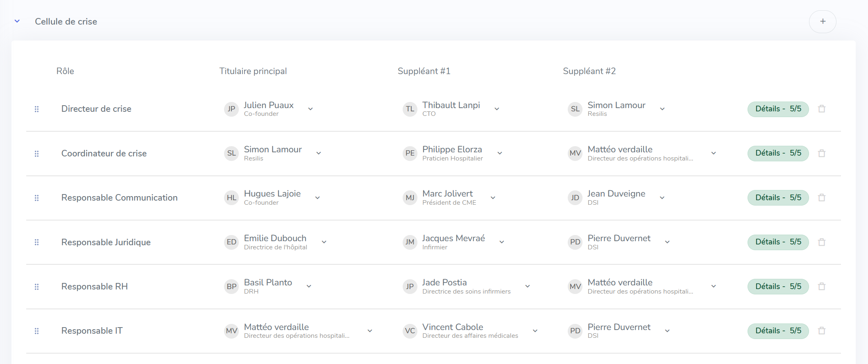The height and width of the screenshot is (364, 868).
Task: Remove the Responsable Communication role
Action: (822, 198)
